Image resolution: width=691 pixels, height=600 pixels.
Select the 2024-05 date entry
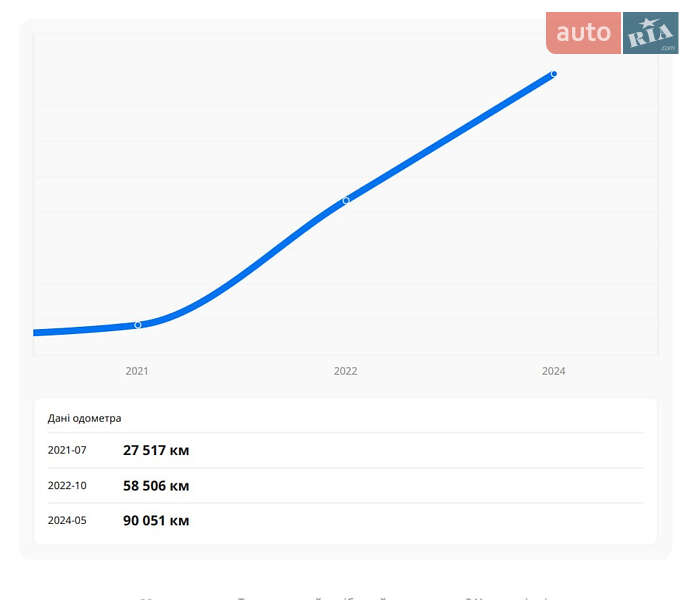coord(67,520)
